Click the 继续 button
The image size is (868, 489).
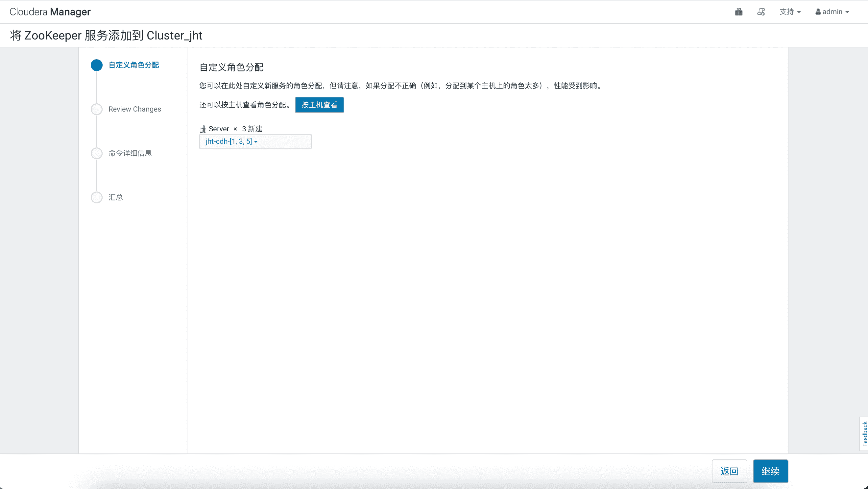coord(771,471)
